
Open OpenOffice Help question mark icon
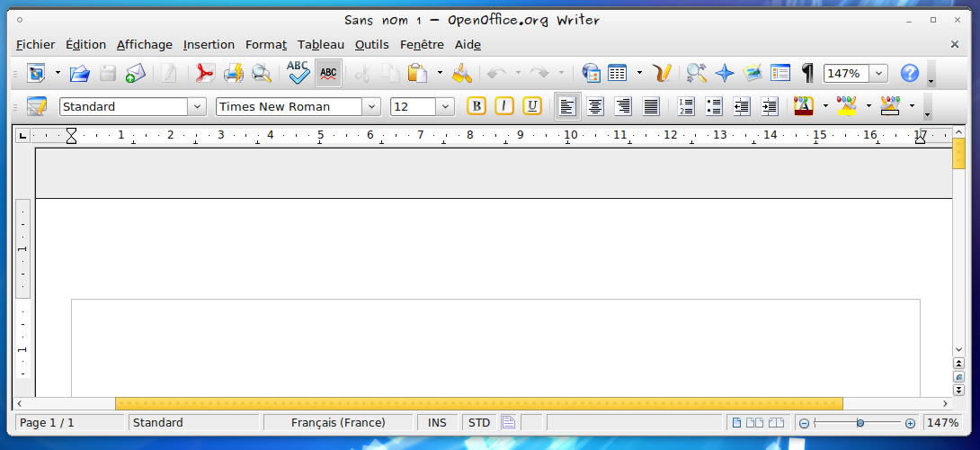click(909, 73)
